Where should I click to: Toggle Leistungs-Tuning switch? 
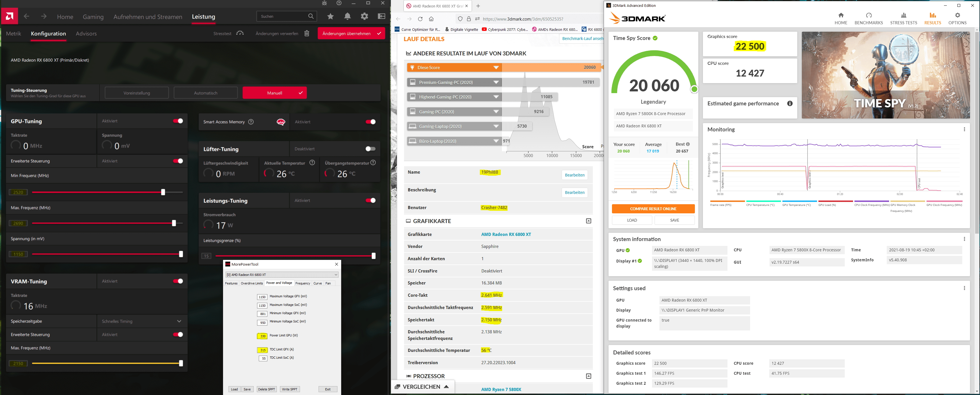[371, 200]
